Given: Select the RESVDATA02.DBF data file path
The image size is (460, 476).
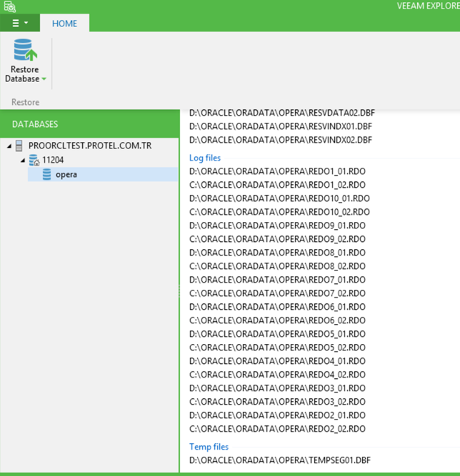Looking at the screenshot, I should click(x=281, y=113).
